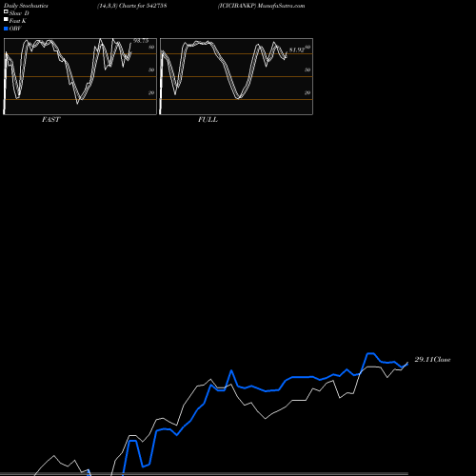Screen dimensions: 476x476
Task: Click the 20 axis label in FULL chart
Action: click(x=307, y=92)
